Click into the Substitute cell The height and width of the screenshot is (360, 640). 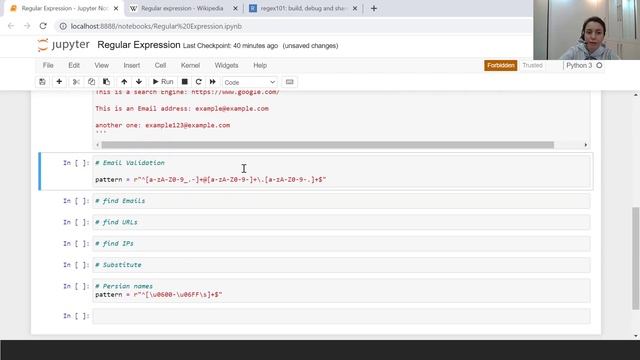tap(341, 265)
